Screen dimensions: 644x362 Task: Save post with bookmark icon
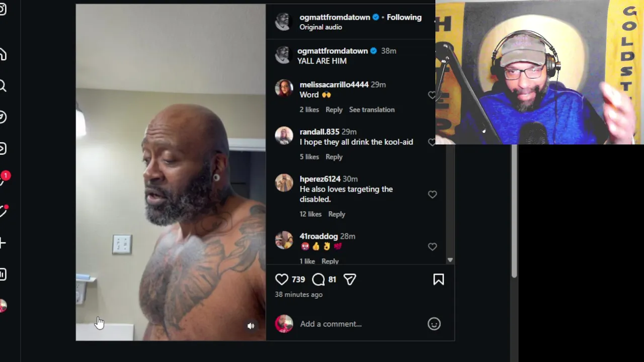click(x=439, y=280)
